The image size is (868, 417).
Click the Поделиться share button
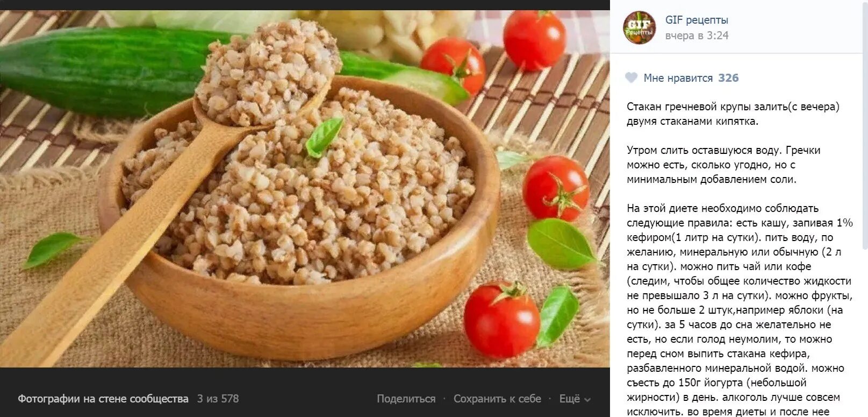(406, 399)
